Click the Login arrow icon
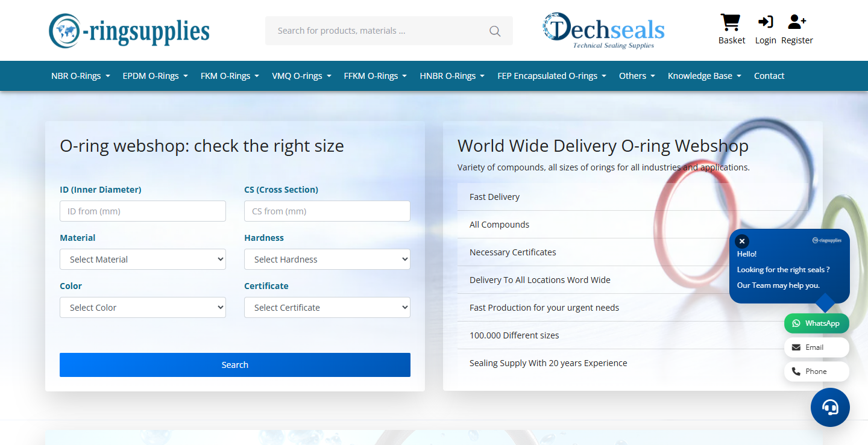 (766, 22)
